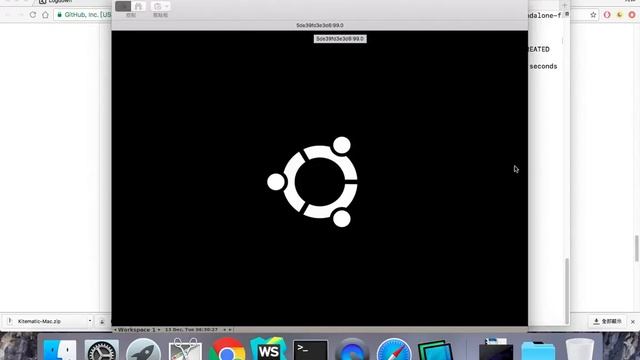This screenshot has width=640, height=360.
Task: Click the 'dalone-f' text in the background window
Action: point(544,16)
